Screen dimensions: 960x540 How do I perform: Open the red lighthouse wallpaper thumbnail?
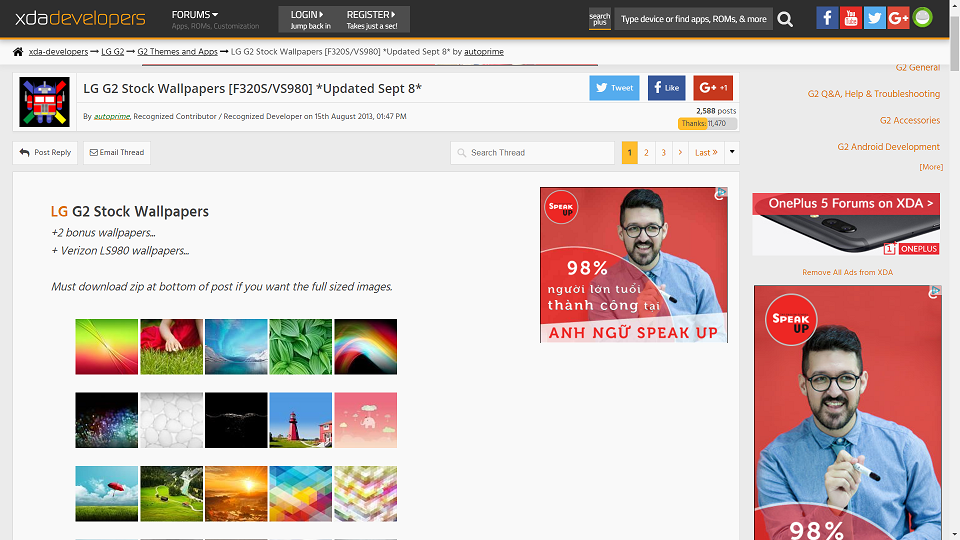pyautogui.click(x=301, y=420)
